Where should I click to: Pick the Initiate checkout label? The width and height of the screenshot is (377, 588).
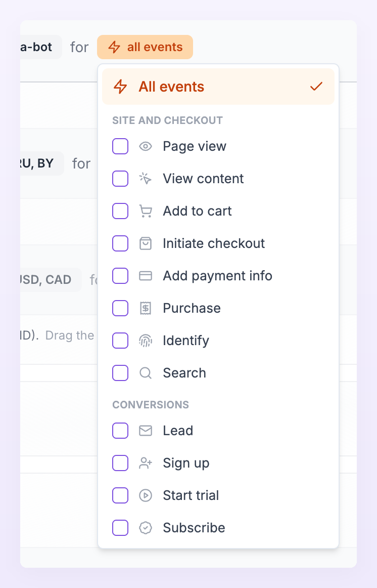214,243
